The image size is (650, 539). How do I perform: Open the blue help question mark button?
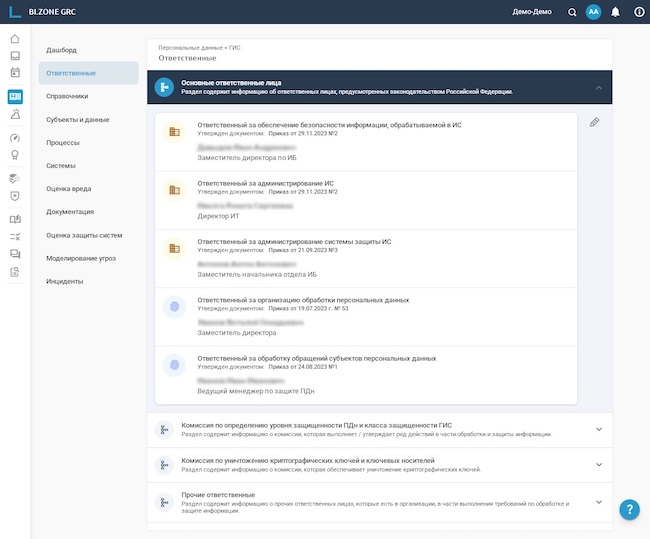(x=629, y=509)
